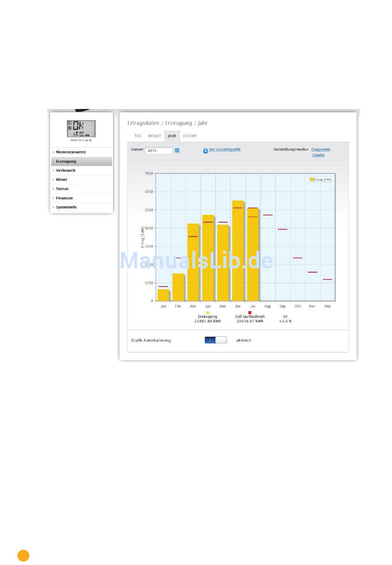392x565 pixels.
Task: Expand the Verbrauch sidebar item
Action: (82, 170)
